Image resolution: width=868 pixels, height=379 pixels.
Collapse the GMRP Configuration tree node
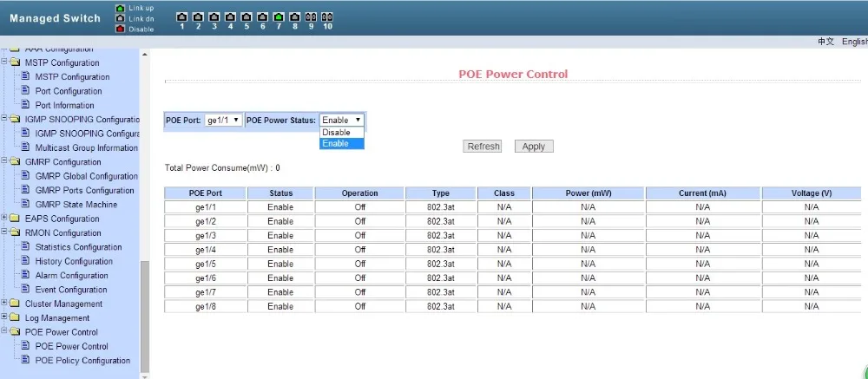4,161
